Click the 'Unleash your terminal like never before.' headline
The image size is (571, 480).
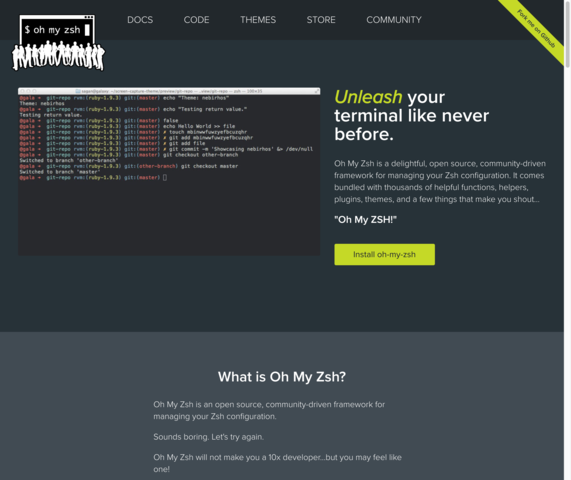click(x=411, y=115)
